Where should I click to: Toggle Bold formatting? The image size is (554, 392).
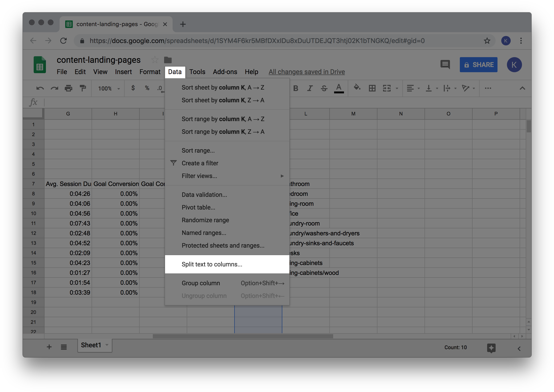tap(296, 88)
